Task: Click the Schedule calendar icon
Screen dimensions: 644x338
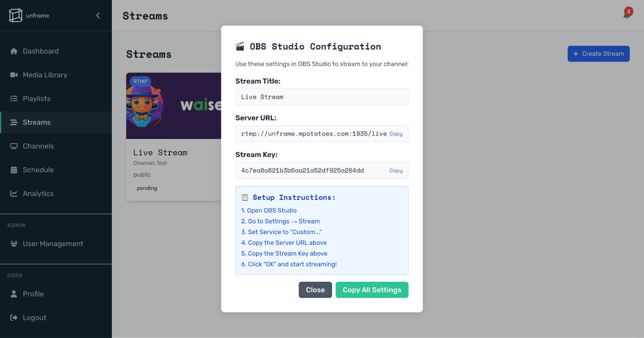Action: (x=14, y=170)
